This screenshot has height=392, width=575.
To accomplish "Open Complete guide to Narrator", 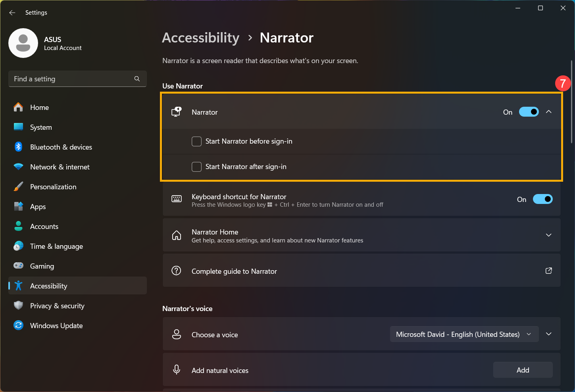I will click(362, 271).
